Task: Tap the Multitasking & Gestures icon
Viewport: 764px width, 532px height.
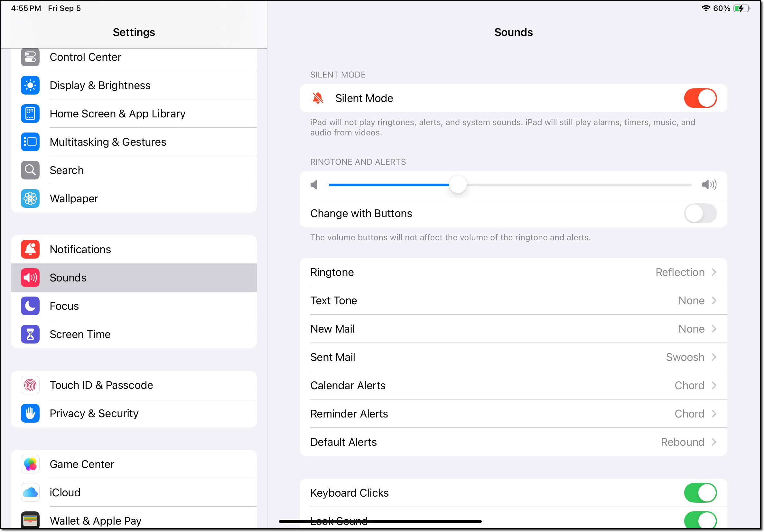Action: (x=30, y=142)
